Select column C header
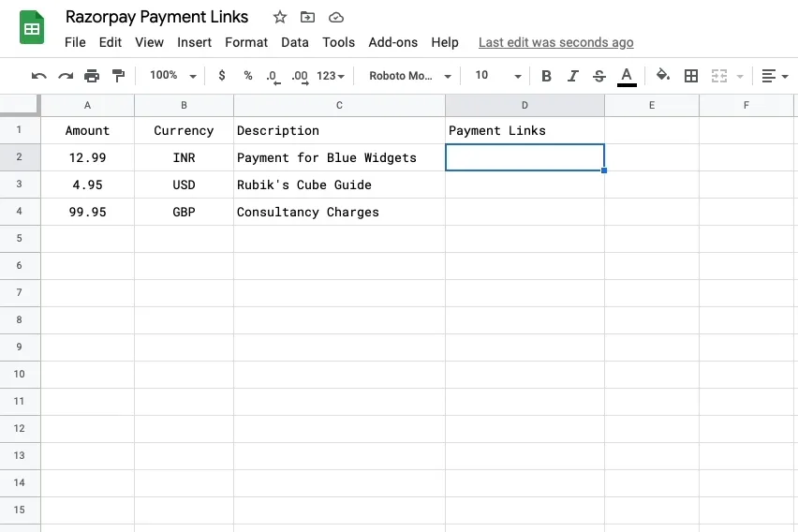This screenshot has height=532, width=798. [x=339, y=106]
